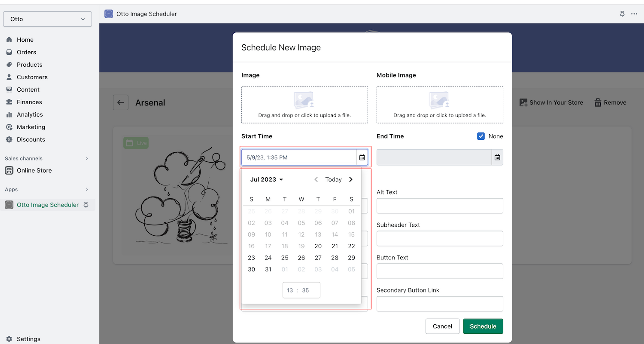
Task: Go to Products in sidebar
Action: pos(30,65)
